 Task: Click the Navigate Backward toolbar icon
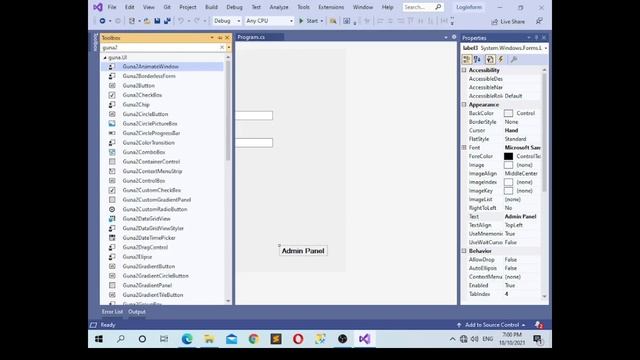(x=102, y=21)
